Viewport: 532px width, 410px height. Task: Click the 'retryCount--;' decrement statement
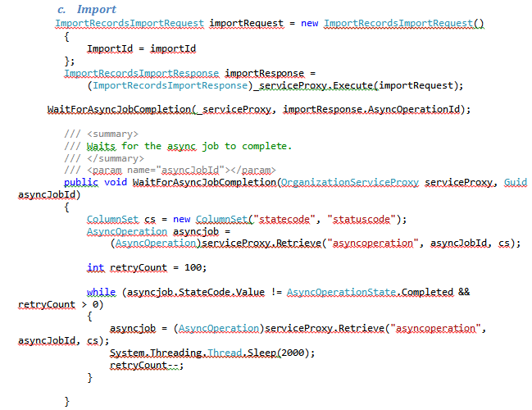pyautogui.click(x=147, y=365)
